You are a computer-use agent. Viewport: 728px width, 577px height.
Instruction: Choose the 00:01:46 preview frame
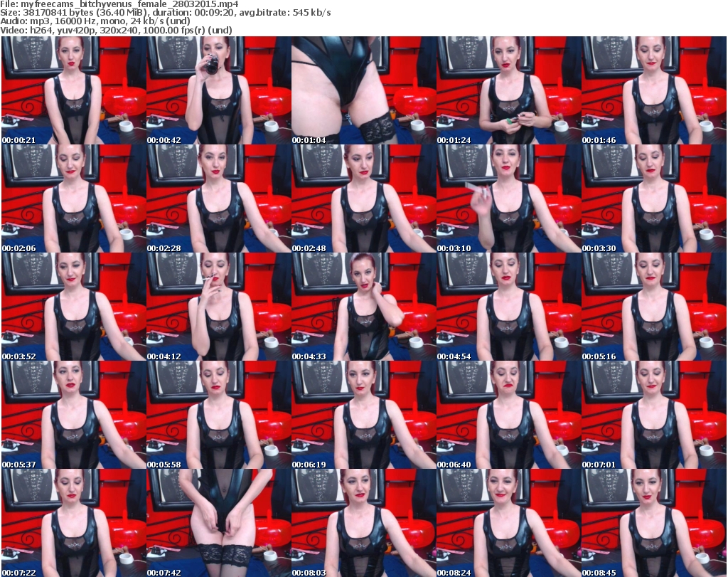[x=654, y=90]
